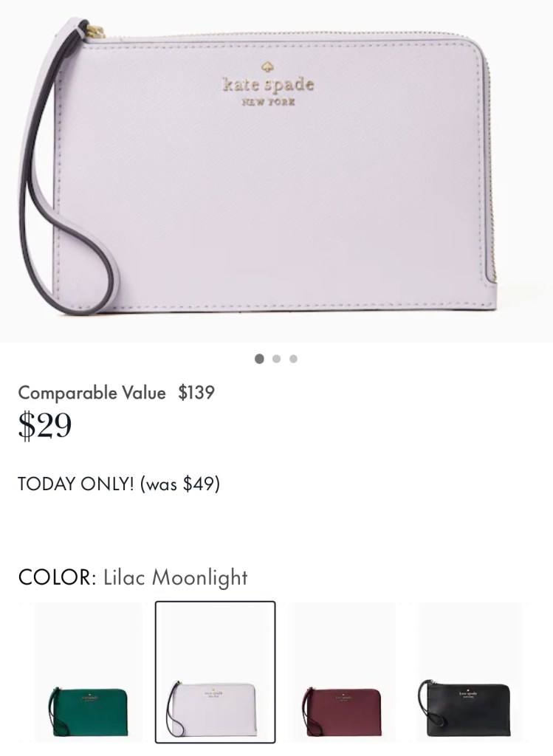Image resolution: width=553 pixels, height=756 pixels.
Task: Go to the first carousel dot
Action: coord(259,359)
